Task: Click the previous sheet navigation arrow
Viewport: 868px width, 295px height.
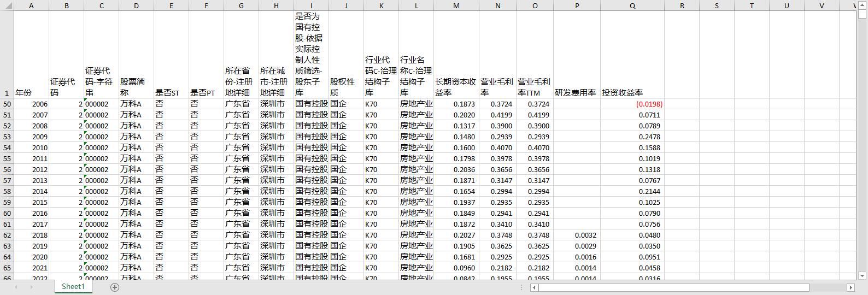Action: point(16,287)
